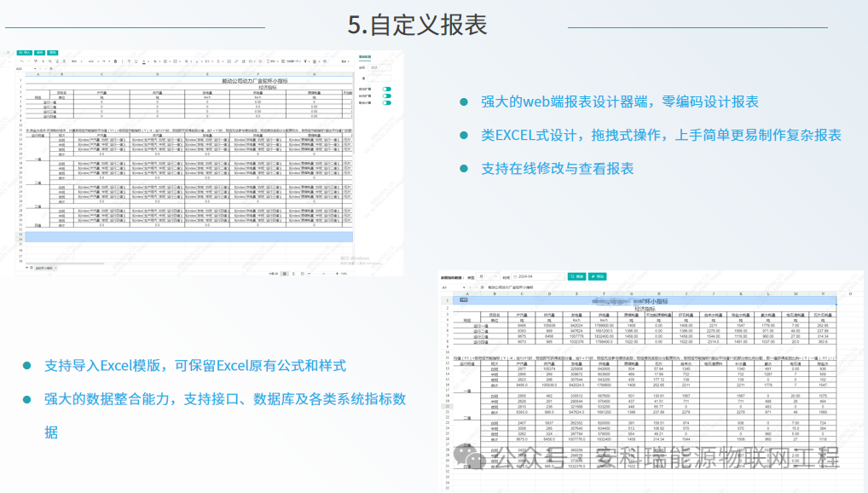The image size is (868, 493).
Task: Toggle the bottom switch in properties panel
Action: (386, 102)
